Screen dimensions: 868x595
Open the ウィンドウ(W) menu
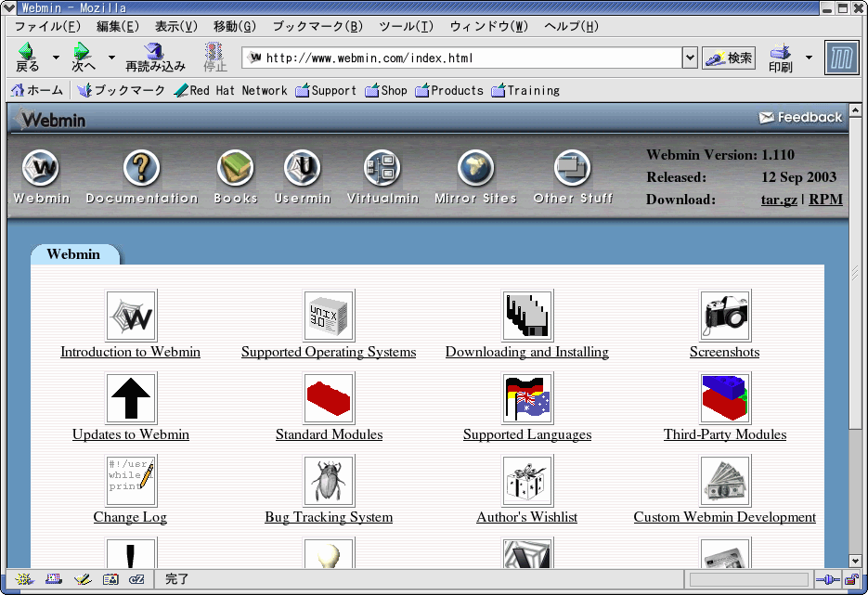tap(489, 27)
